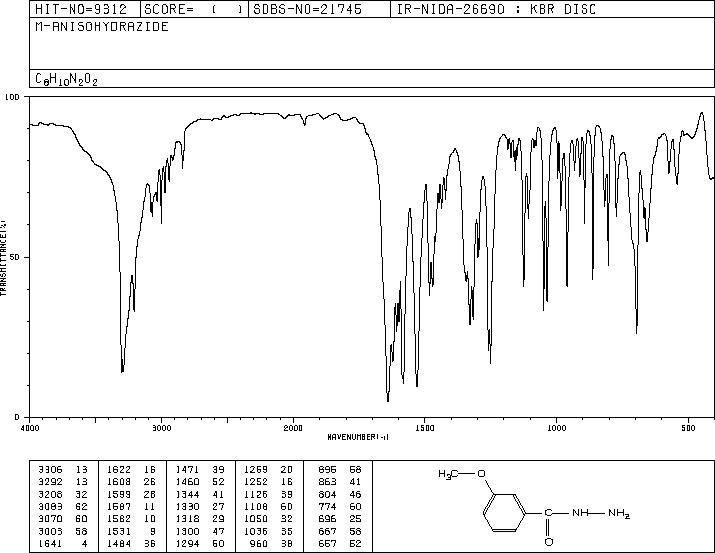Click the 1000 wavenumber axis label
715x553 pixels.
click(x=556, y=428)
